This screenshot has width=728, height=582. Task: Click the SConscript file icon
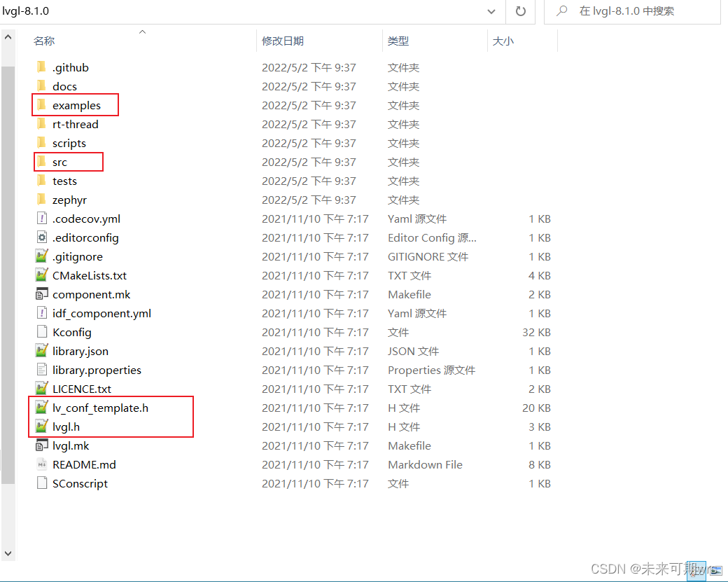pos(42,483)
